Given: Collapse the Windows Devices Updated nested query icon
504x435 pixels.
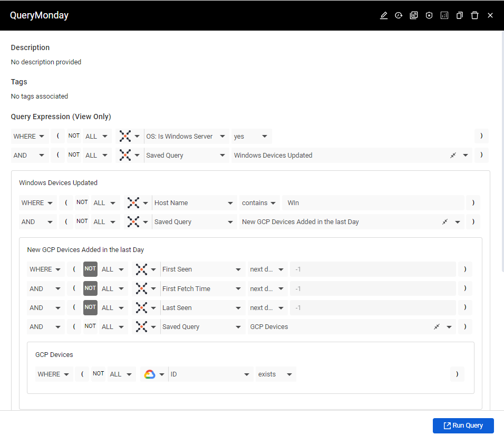Looking at the screenshot, I should pyautogui.click(x=453, y=156).
